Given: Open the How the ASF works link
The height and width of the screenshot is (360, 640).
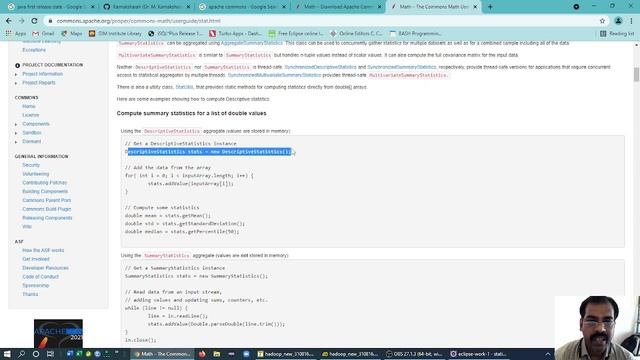Looking at the screenshot, I should point(43,251).
